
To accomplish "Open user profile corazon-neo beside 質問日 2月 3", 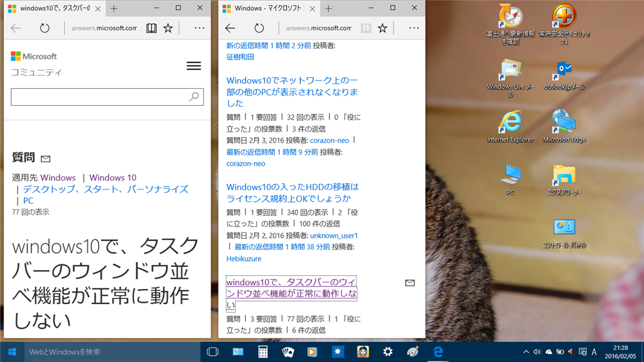I will 330,140.
